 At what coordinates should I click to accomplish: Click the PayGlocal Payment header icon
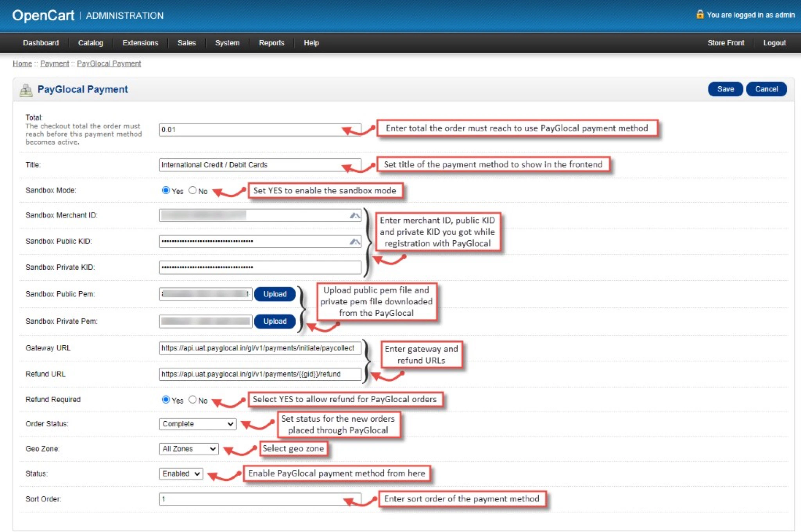[26, 90]
